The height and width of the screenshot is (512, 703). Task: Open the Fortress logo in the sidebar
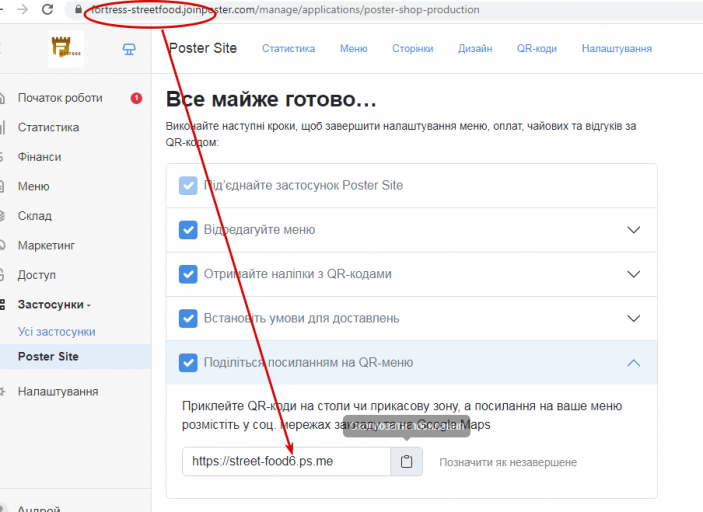[x=66, y=49]
